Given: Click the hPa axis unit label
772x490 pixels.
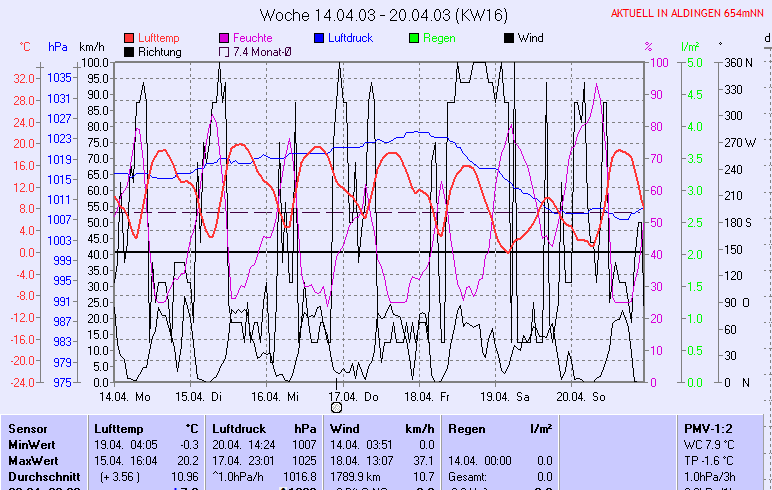Looking at the screenshot, I should [x=58, y=47].
